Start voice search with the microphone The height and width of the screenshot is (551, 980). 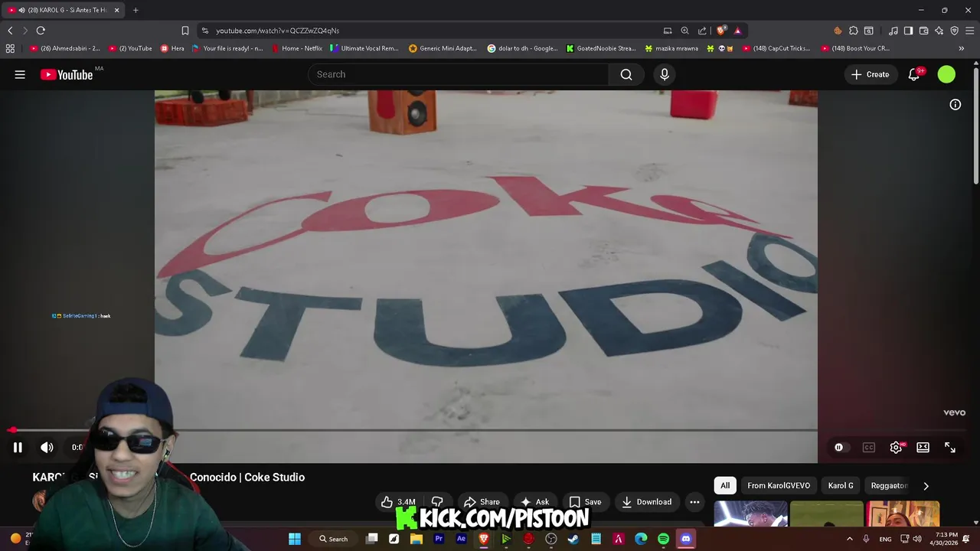[x=665, y=74]
